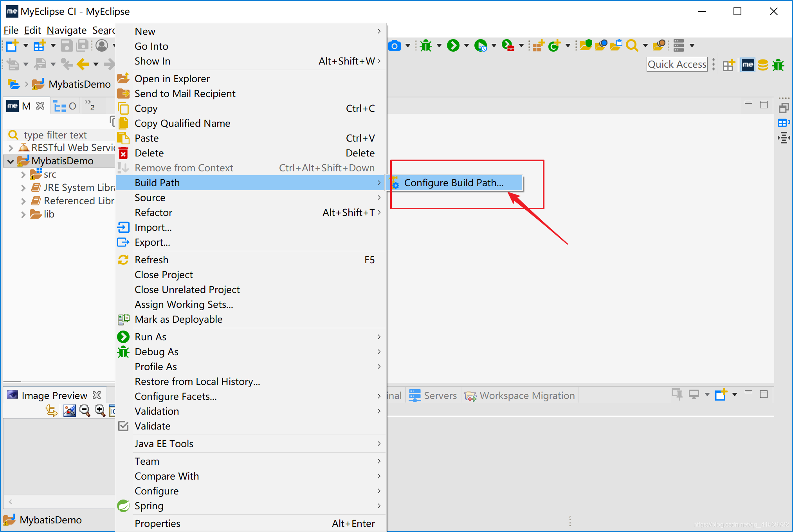Show hidden tabs with chevron 2 indicator

(x=90, y=105)
